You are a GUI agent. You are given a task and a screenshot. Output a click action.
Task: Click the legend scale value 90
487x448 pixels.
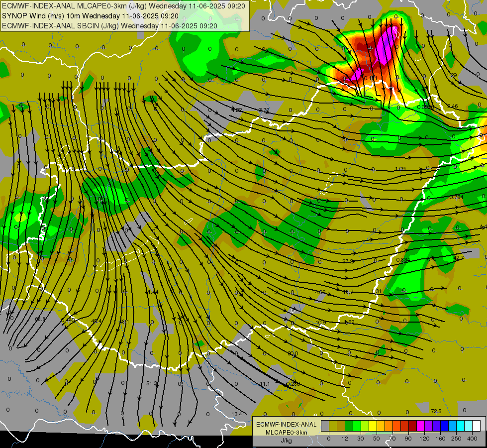point(408,439)
